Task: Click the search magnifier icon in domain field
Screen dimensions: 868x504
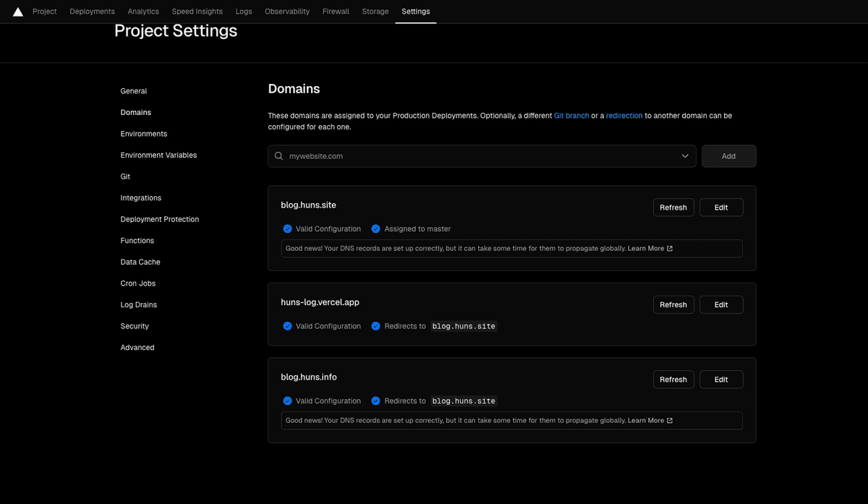Action: point(279,156)
